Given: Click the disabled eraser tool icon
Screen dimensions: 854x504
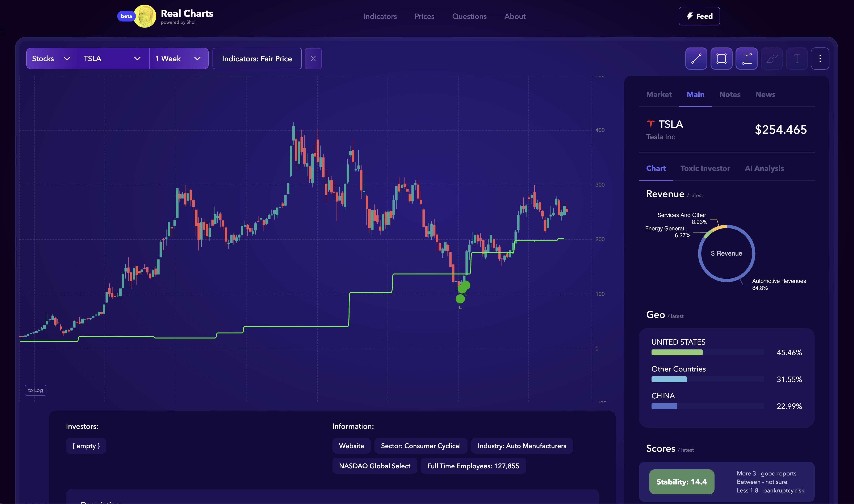Looking at the screenshot, I should pos(771,59).
